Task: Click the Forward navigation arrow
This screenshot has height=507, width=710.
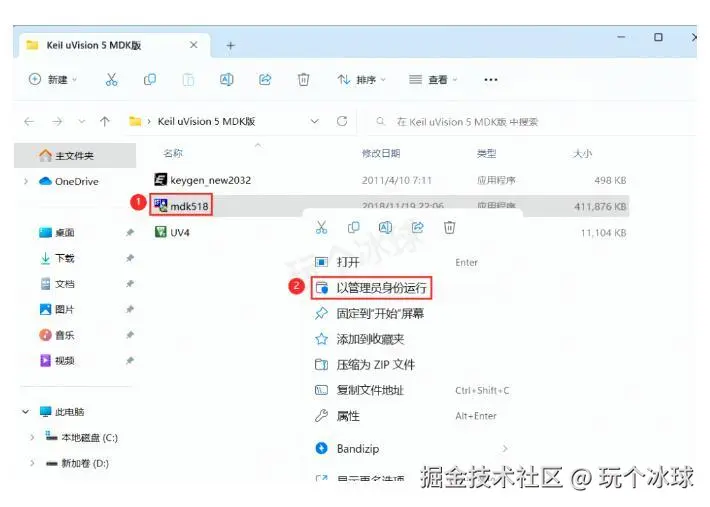Action: click(x=57, y=121)
